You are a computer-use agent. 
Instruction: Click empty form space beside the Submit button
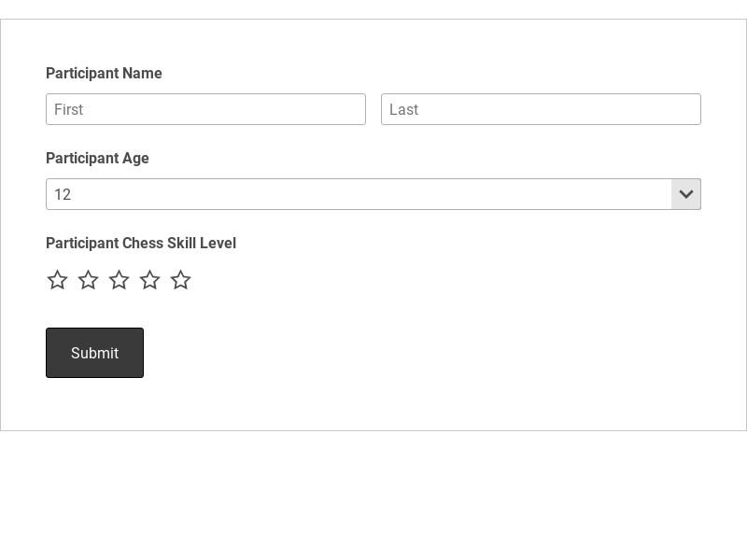point(429,353)
